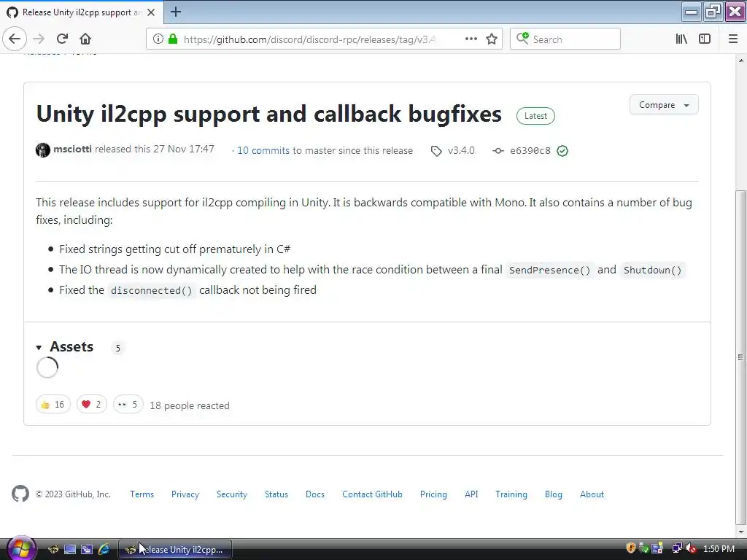The width and height of the screenshot is (747, 560).
Task: Open the Firefox hamburger menu
Action: (x=733, y=39)
